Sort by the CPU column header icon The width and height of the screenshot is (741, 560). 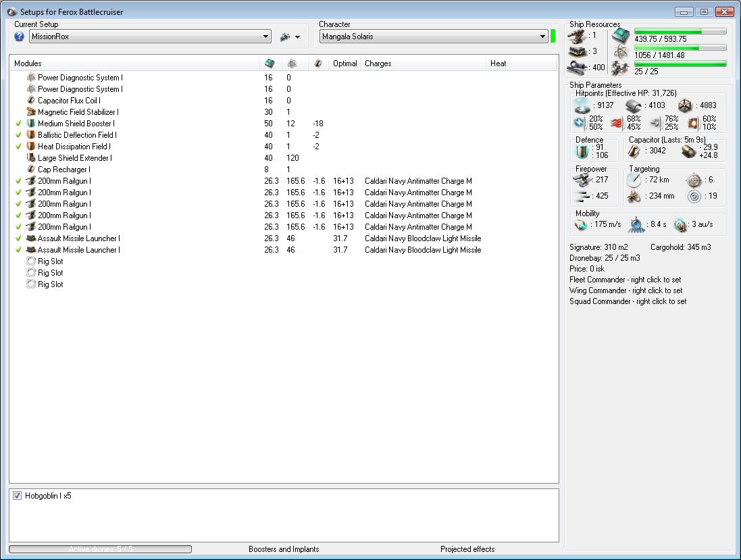[x=270, y=63]
